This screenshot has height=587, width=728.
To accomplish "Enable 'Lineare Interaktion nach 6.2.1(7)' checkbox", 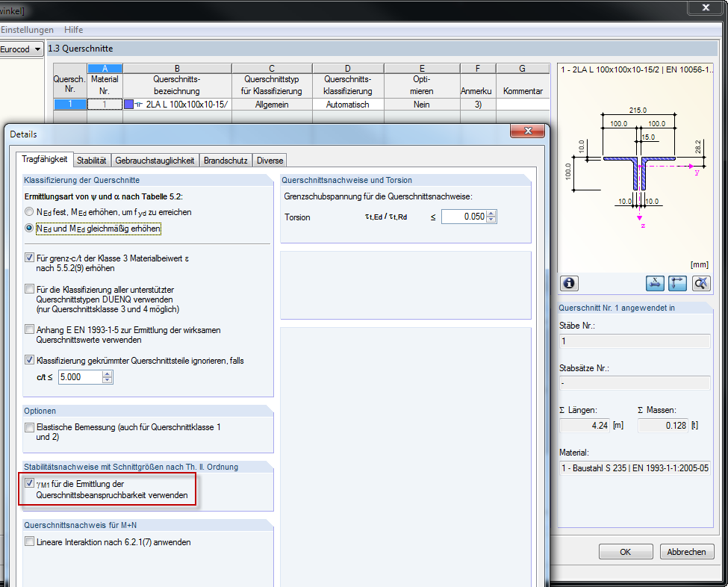I will (x=30, y=541).
